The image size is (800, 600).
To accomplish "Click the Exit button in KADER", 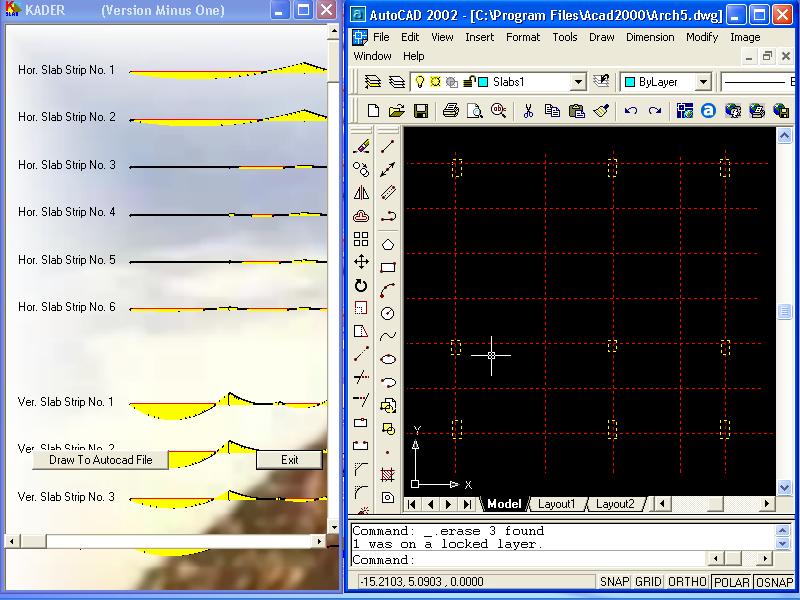I will pyautogui.click(x=289, y=460).
